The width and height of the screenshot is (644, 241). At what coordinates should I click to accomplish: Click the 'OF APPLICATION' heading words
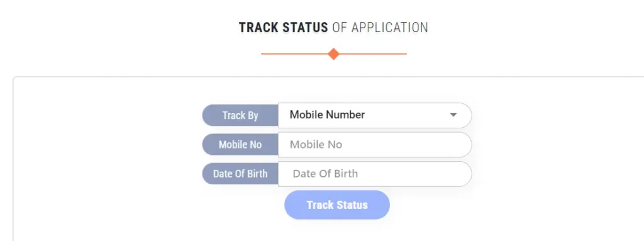380,28
